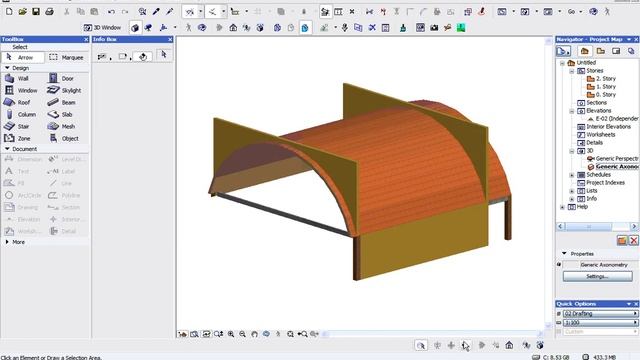
Task: Select the 0. Story item
Action: 601,94
